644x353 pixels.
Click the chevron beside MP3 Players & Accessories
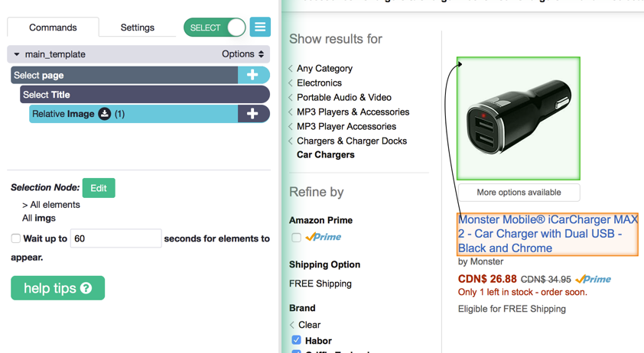(x=291, y=112)
